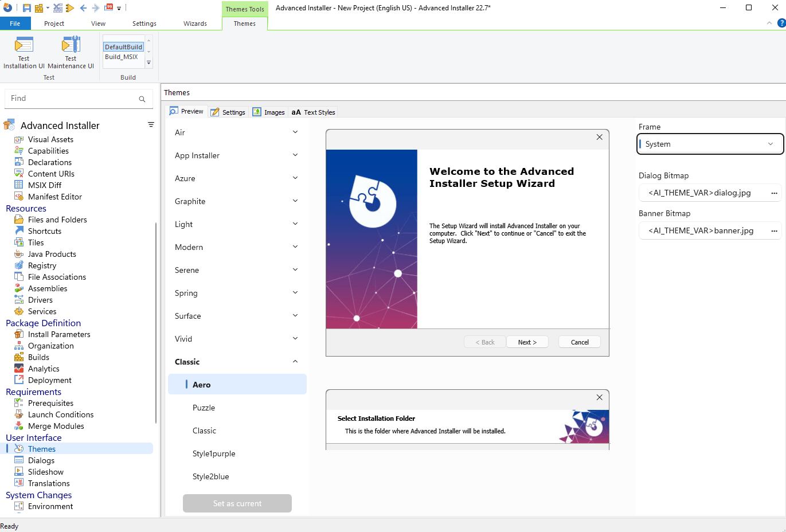Viewport: 786px width, 532px height.
Task: Click the Run project play icon
Action: pos(70,8)
